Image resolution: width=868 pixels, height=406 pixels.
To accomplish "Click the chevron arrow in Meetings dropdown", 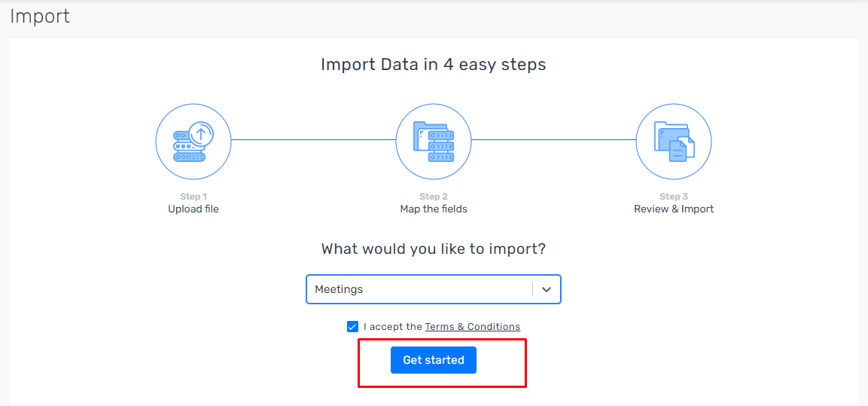I will [547, 290].
